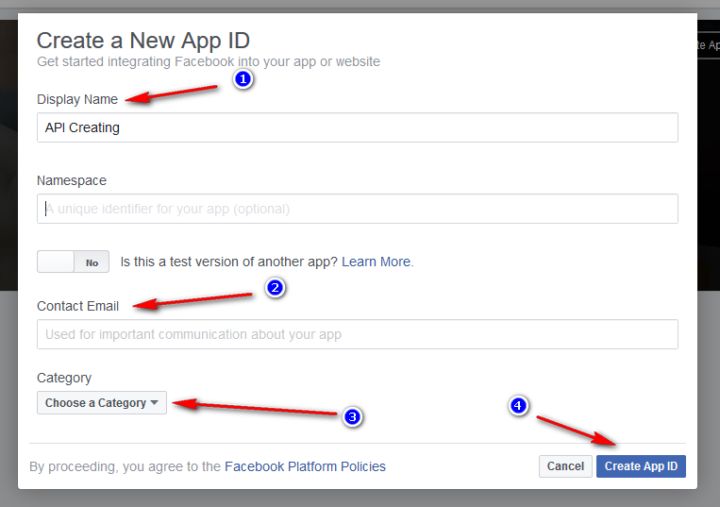Click the test version question text
This screenshot has height=507, width=720.
(x=229, y=262)
